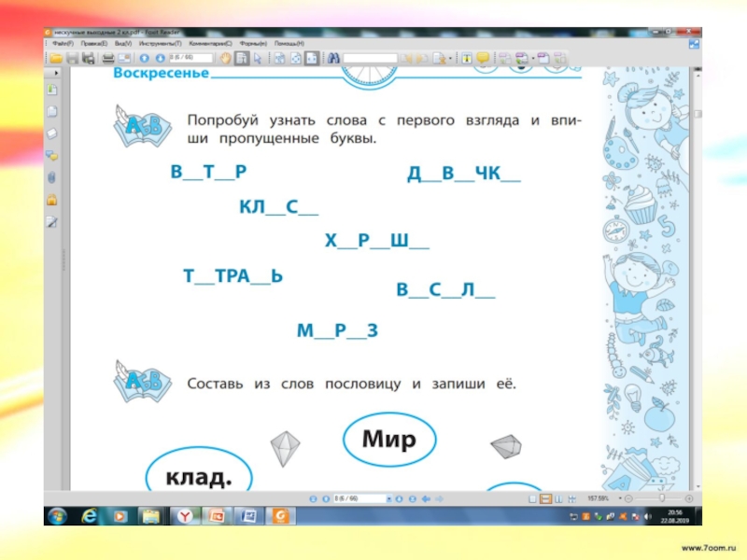
Task: Open a file with the folder icon
Action: [x=56, y=59]
